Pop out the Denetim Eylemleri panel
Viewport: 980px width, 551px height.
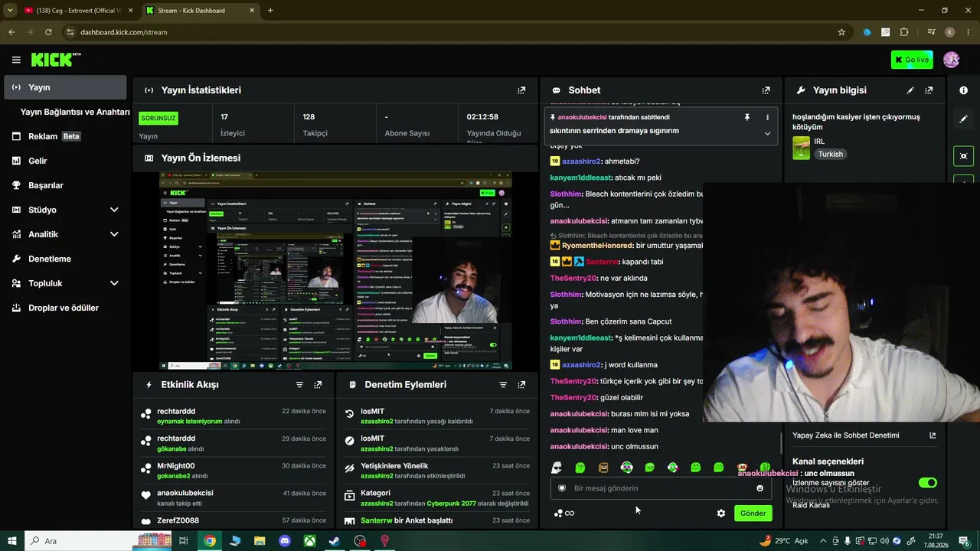point(521,385)
